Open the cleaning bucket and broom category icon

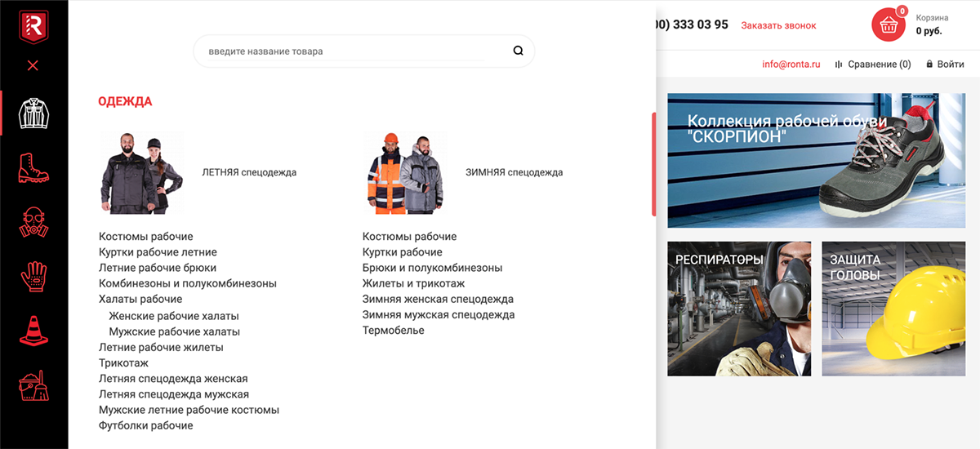pos(33,384)
